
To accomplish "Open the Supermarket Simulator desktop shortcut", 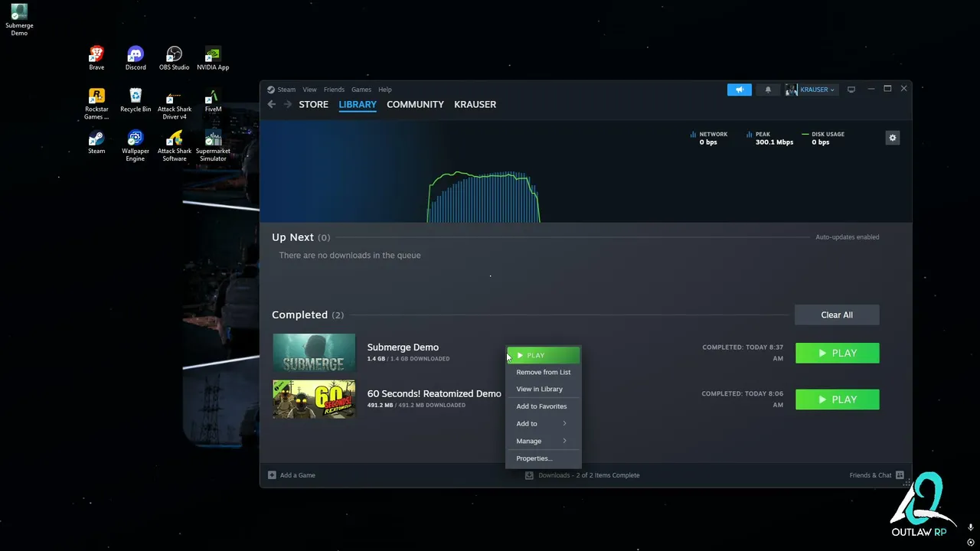I will [213, 146].
